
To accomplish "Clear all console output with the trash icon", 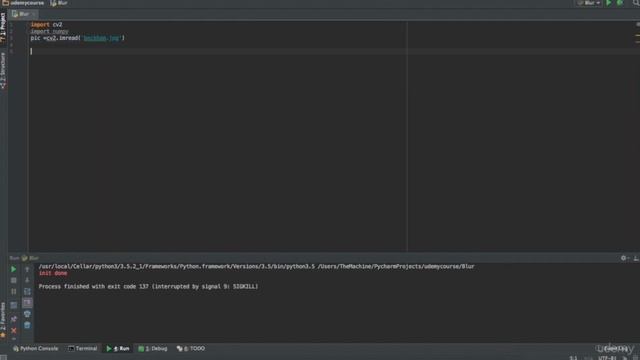I will (x=27, y=325).
